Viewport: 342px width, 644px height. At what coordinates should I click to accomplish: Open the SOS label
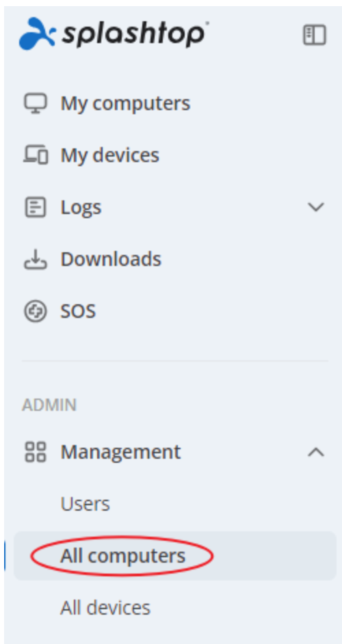(78, 311)
